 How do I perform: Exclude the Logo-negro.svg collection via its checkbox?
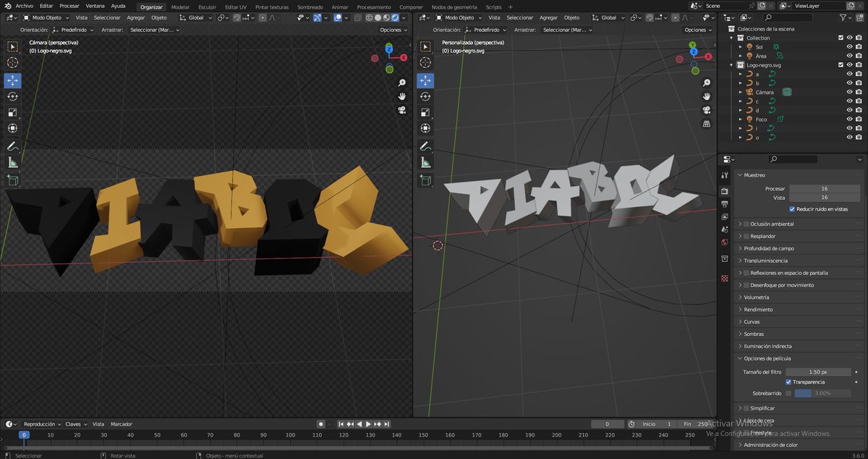click(841, 64)
